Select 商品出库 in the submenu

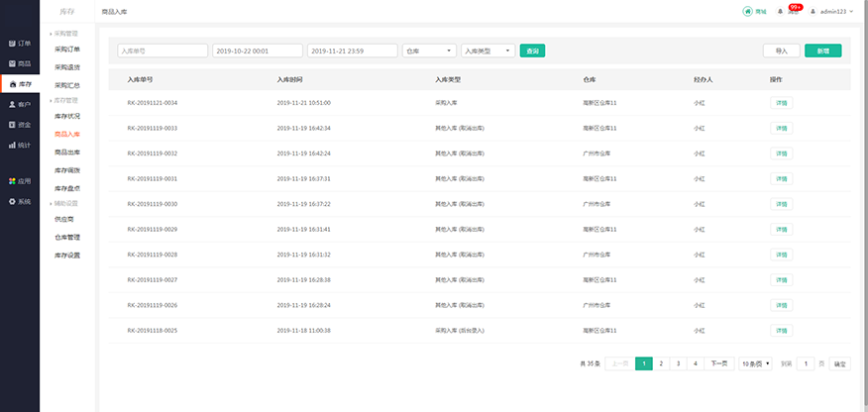pos(67,153)
